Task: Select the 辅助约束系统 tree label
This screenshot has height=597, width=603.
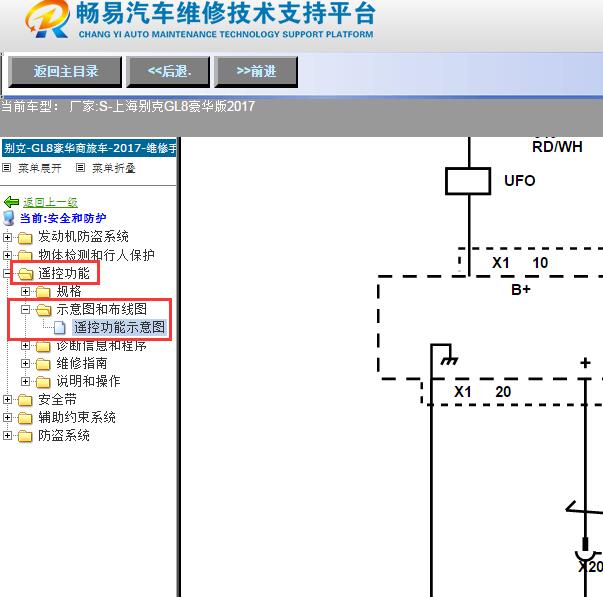Action: pos(77,417)
